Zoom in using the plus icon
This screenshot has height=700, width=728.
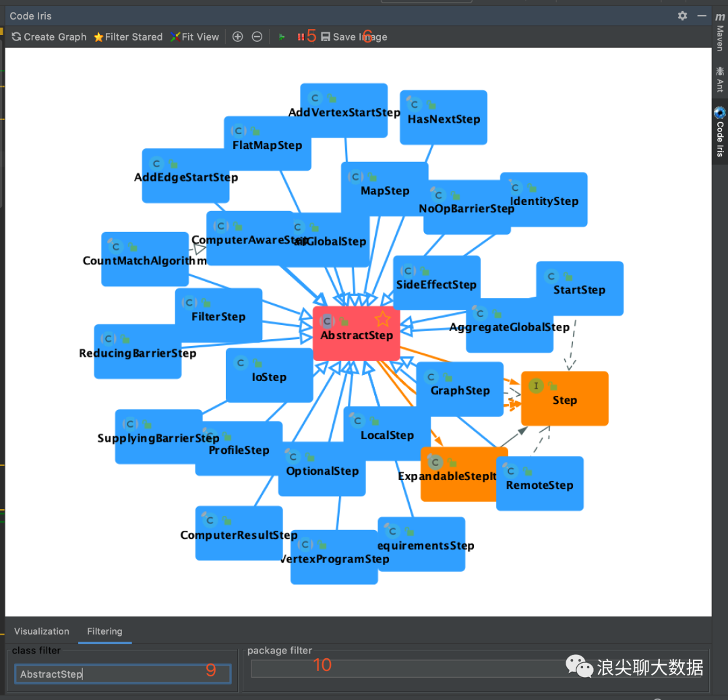[237, 36]
